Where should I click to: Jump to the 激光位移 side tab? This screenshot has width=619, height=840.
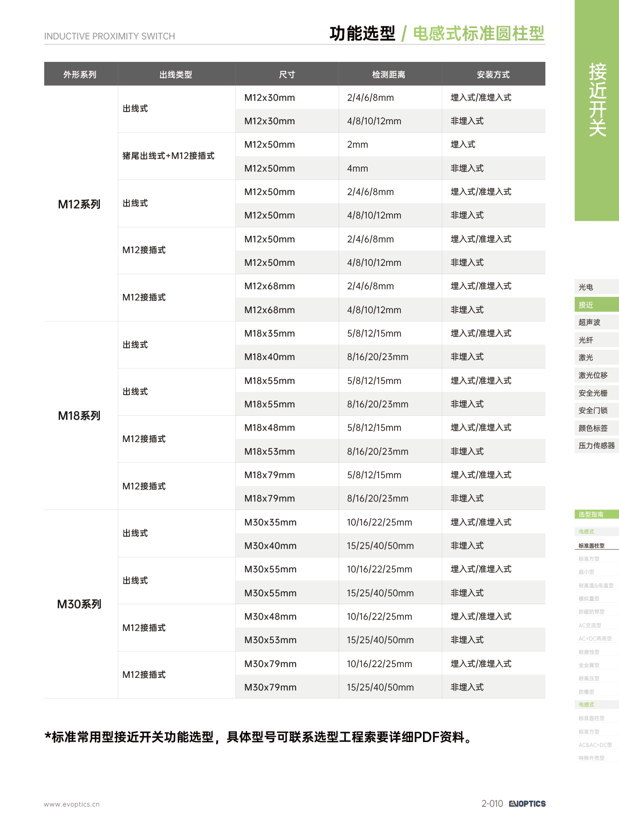click(x=596, y=375)
